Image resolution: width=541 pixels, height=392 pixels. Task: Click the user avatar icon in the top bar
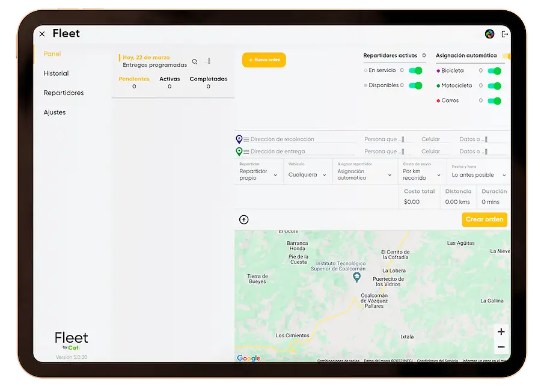pos(488,34)
